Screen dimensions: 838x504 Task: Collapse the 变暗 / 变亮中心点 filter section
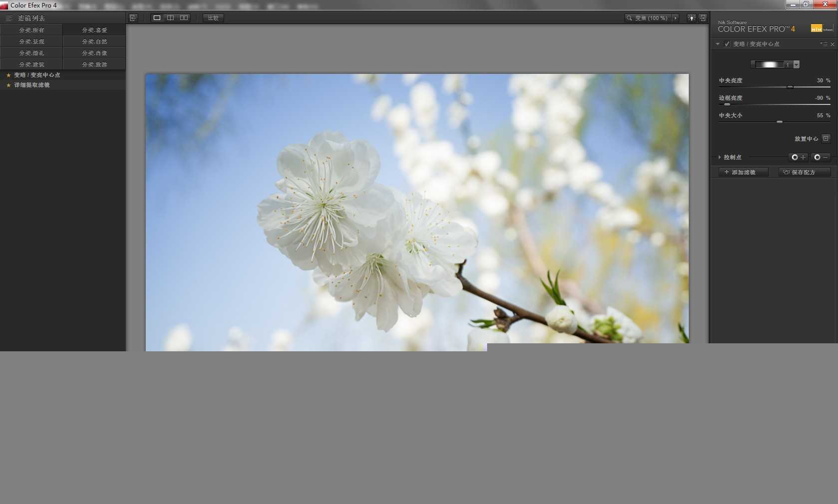pos(718,44)
